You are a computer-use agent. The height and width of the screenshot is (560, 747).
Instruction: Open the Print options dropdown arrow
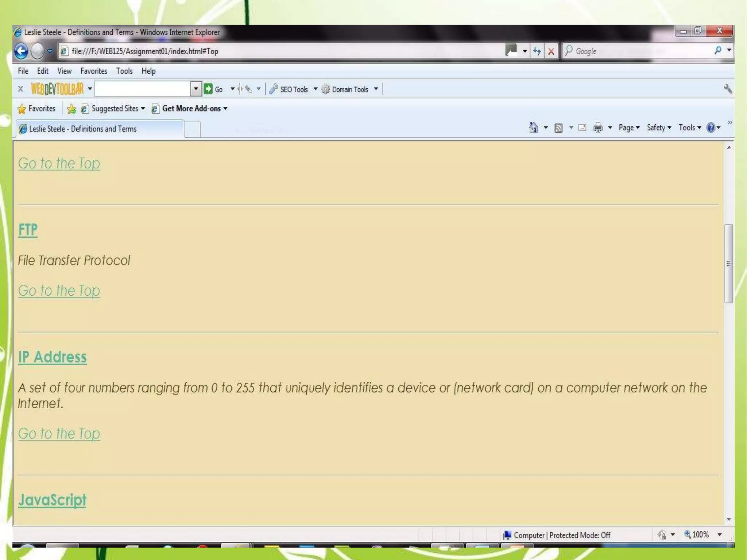point(610,128)
